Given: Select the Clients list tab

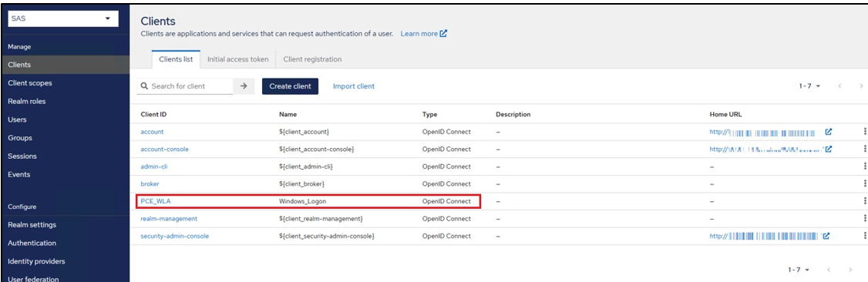Looking at the screenshot, I should pos(176,59).
